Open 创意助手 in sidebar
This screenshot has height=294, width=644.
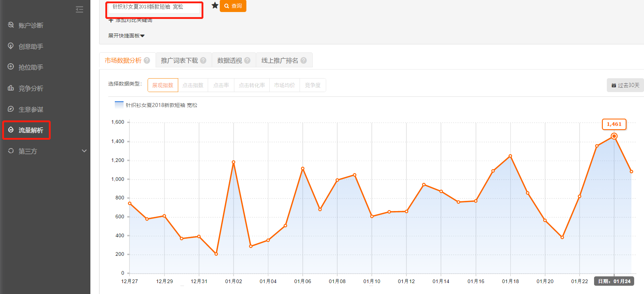(x=31, y=47)
